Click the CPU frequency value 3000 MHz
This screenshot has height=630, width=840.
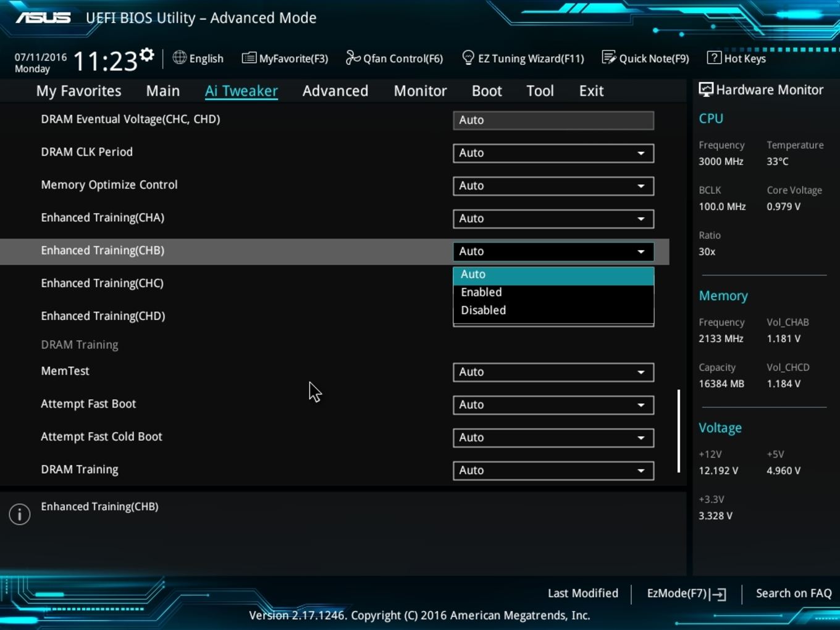tap(721, 161)
